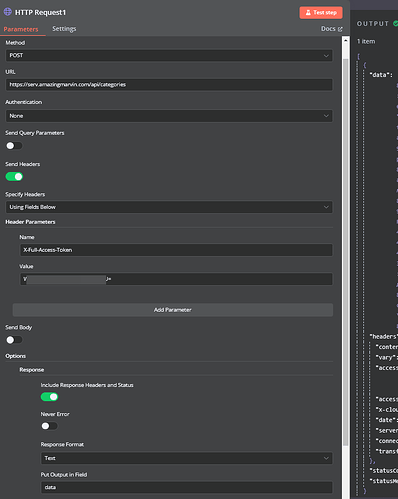The width and height of the screenshot is (398, 499).
Task: Click the URL input field
Action: (169, 85)
